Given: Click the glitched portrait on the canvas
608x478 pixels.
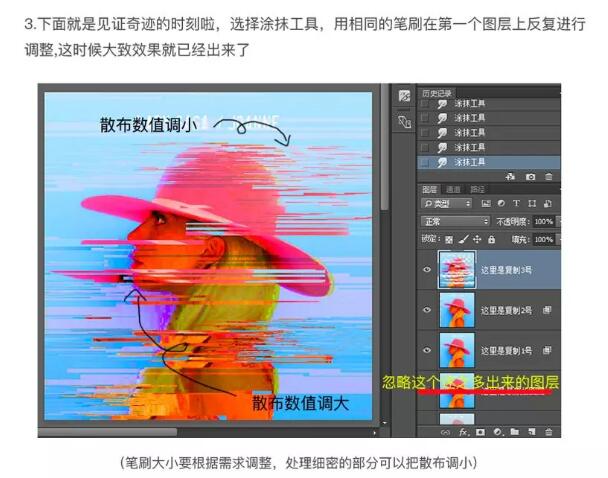Looking at the screenshot, I should [x=208, y=257].
